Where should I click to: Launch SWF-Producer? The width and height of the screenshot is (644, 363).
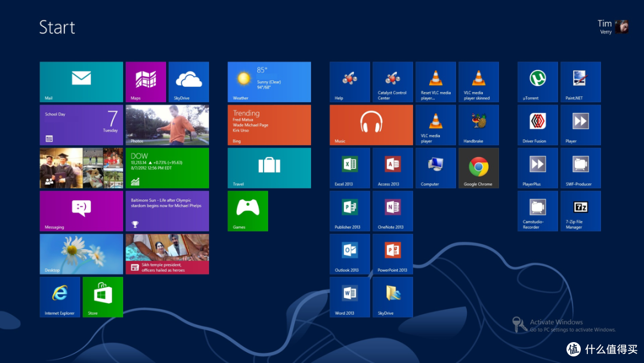[580, 168]
